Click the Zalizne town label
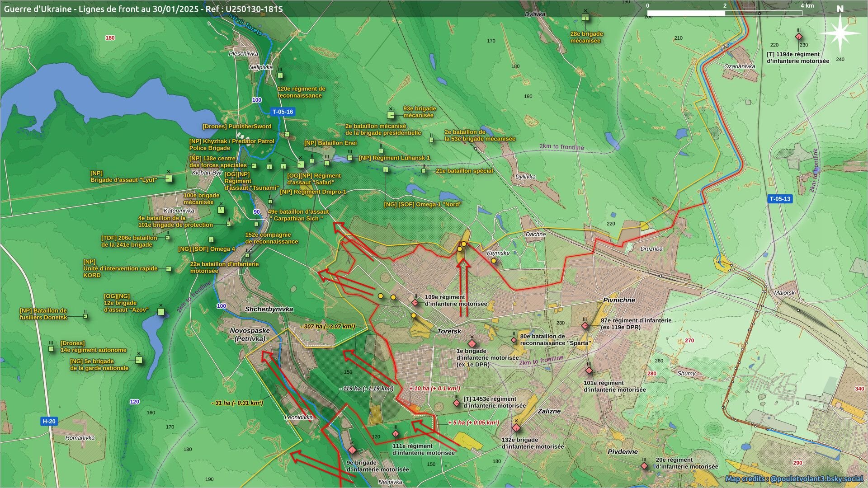The height and width of the screenshot is (488, 868). point(549,411)
